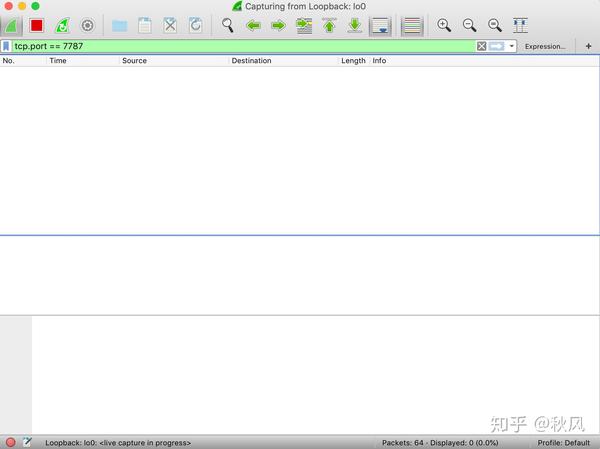The image size is (600, 449).
Task: Click the yellow minimize window button
Action: point(22,6)
